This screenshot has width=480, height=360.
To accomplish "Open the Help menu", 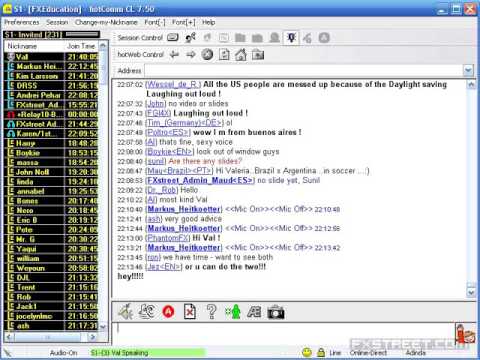I will [x=208, y=22].
